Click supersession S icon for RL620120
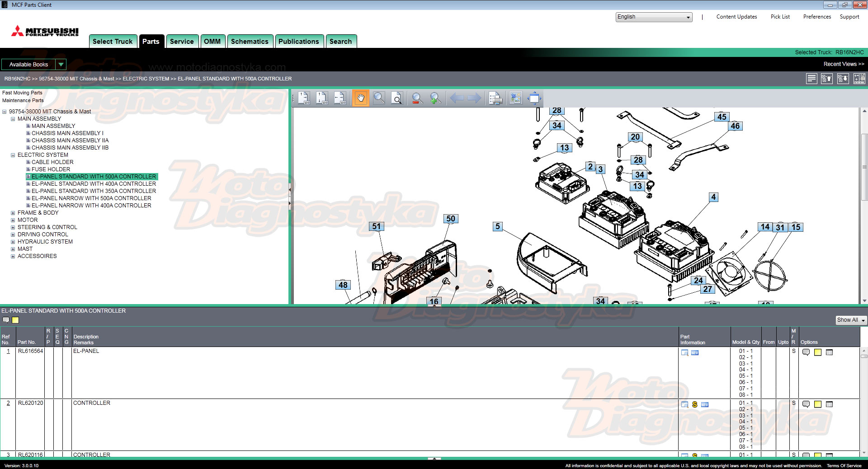The width and height of the screenshot is (868, 469). (695, 404)
